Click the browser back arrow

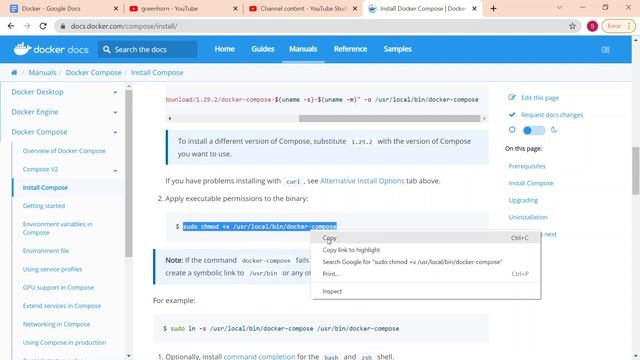[11, 26]
